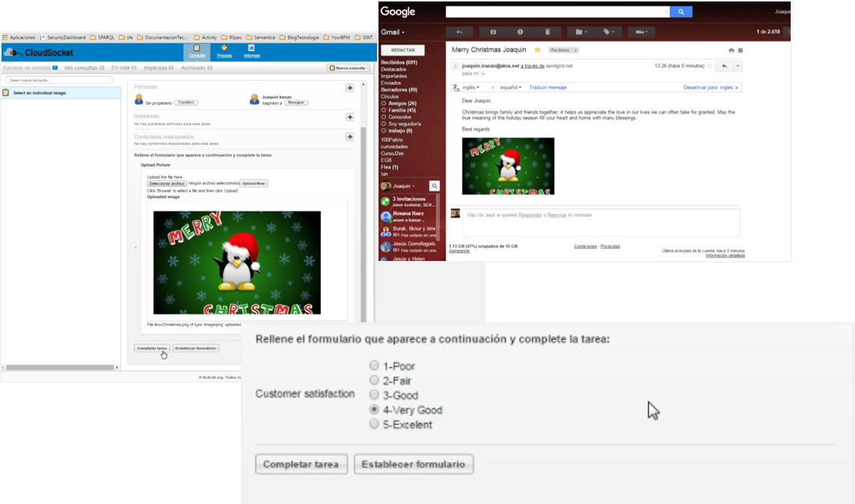Switch to Archivado tab
Screen dimensions: 855x504
pyautogui.click(x=196, y=68)
